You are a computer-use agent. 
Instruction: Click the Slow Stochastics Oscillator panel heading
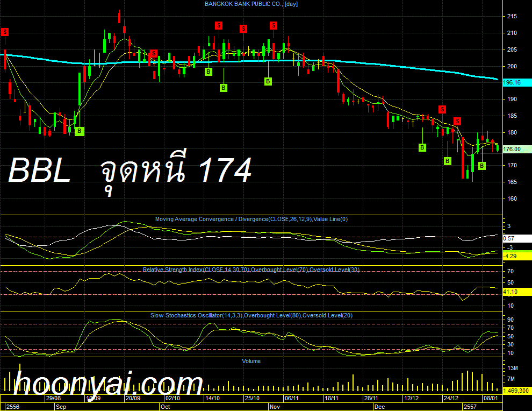pyautogui.click(x=251, y=315)
